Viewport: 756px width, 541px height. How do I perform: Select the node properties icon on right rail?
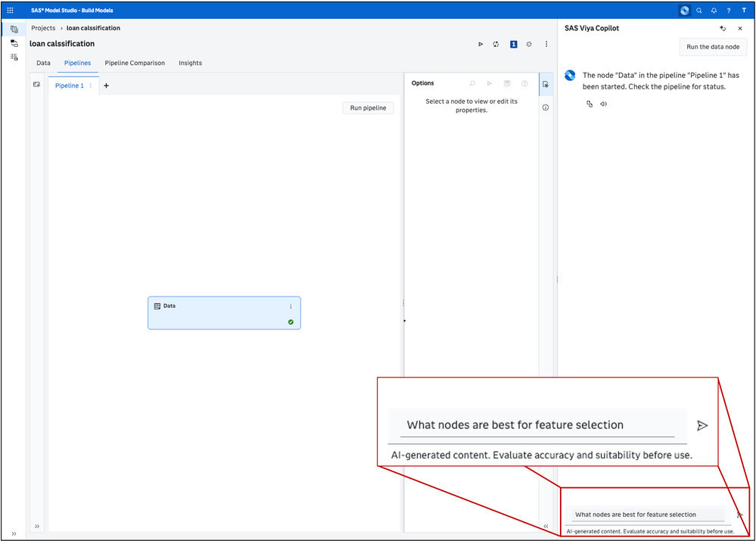[x=546, y=85]
